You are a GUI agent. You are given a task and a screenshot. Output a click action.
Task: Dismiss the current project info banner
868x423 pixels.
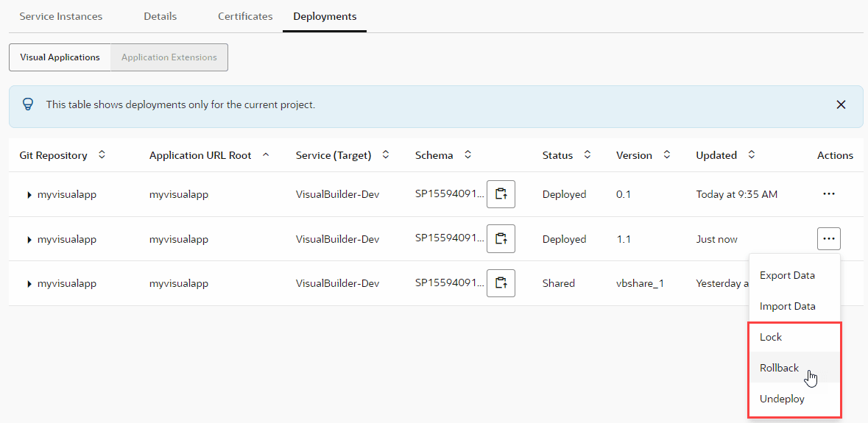click(x=841, y=104)
